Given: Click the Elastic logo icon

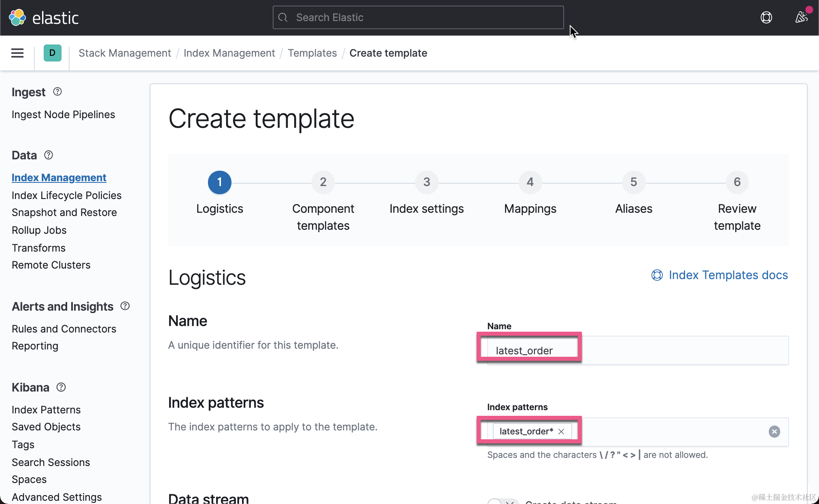Looking at the screenshot, I should pyautogui.click(x=17, y=17).
